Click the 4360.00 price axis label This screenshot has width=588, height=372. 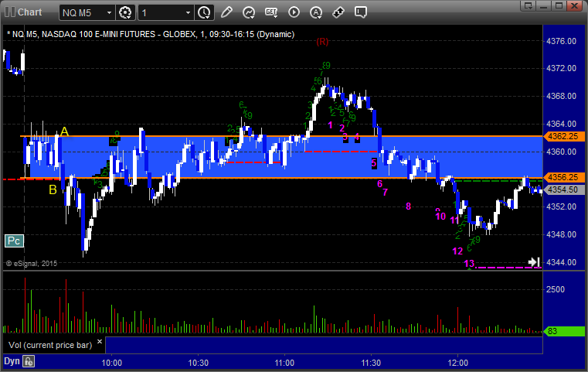click(562, 152)
